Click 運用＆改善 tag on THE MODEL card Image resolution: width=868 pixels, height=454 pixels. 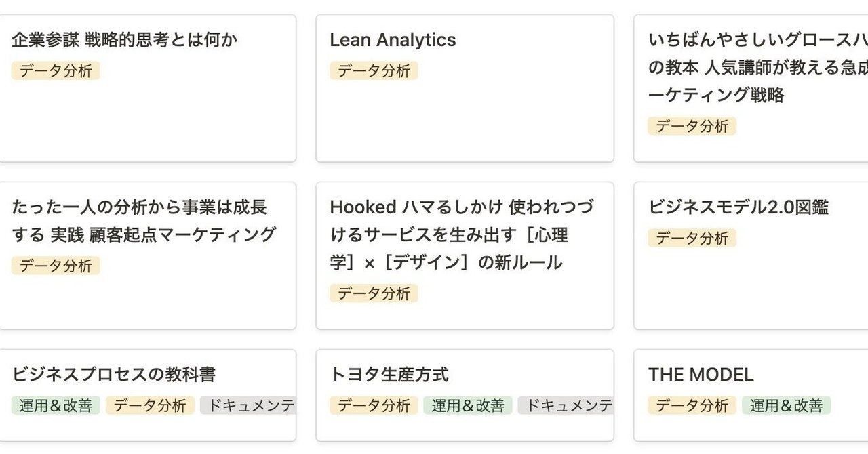click(x=786, y=406)
